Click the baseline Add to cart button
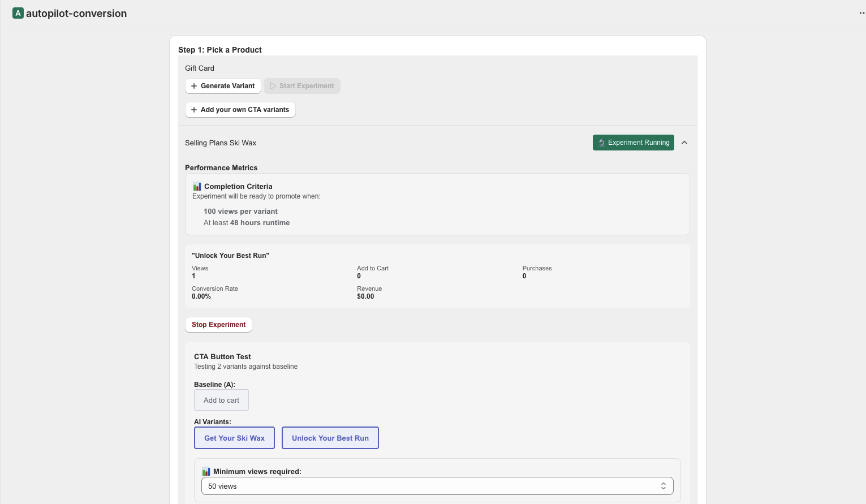Screen dimensions: 866x504 [221, 400]
